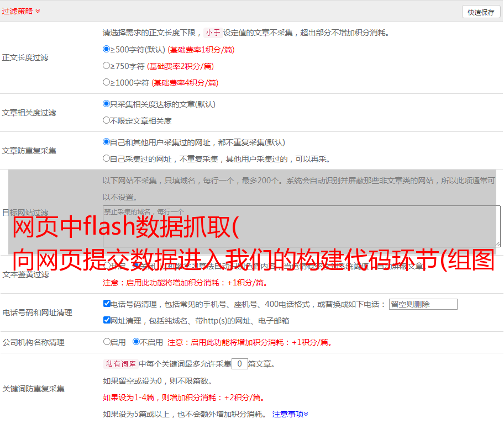Select 不启用 for 公司机构名称清理
504x424 pixels.
(x=136, y=342)
